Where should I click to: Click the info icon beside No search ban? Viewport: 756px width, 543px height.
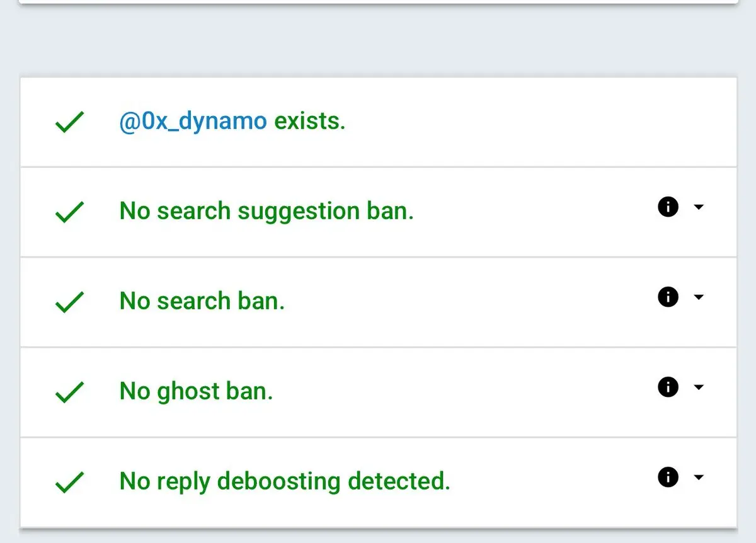(668, 297)
